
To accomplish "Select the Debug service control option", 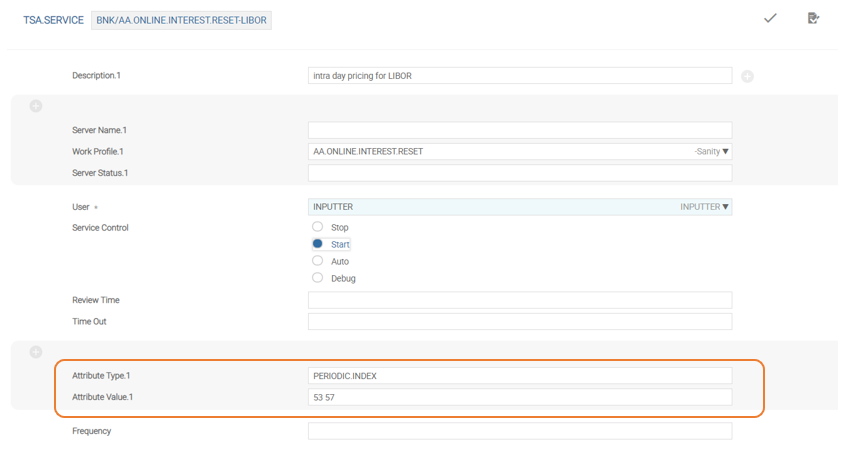I will tap(318, 278).
